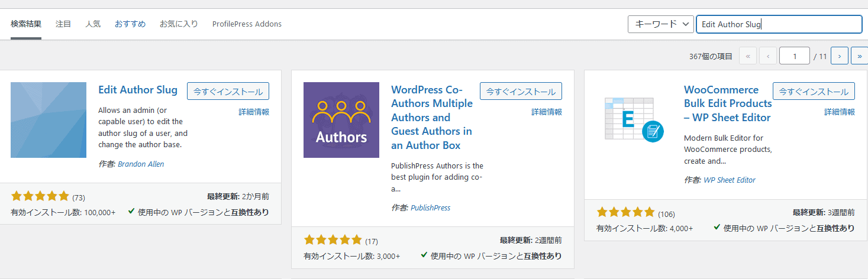Image resolution: width=868 pixels, height=279 pixels.
Task: Install the Edit Author Slug plugin now
Action: pyautogui.click(x=228, y=91)
